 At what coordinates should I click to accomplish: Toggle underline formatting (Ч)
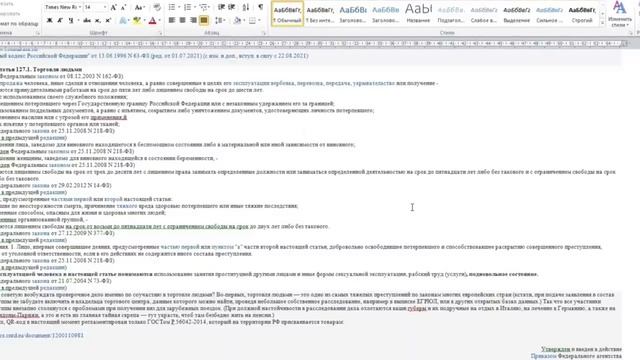coord(71,20)
